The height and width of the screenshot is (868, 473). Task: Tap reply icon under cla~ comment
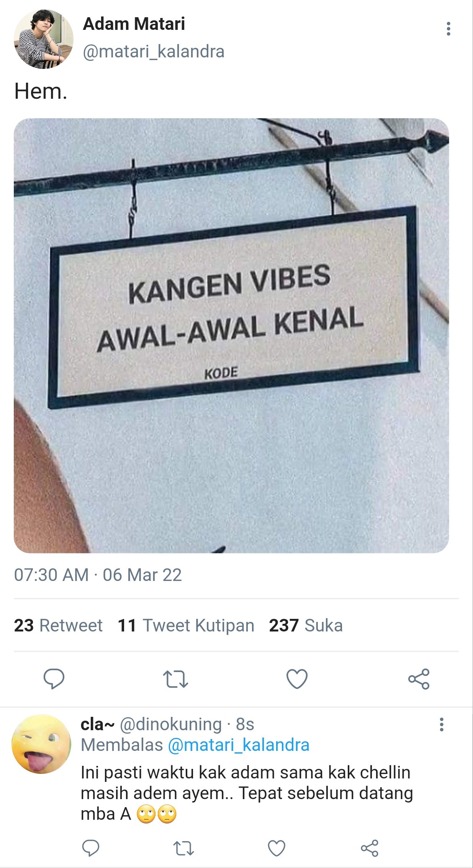point(91,848)
